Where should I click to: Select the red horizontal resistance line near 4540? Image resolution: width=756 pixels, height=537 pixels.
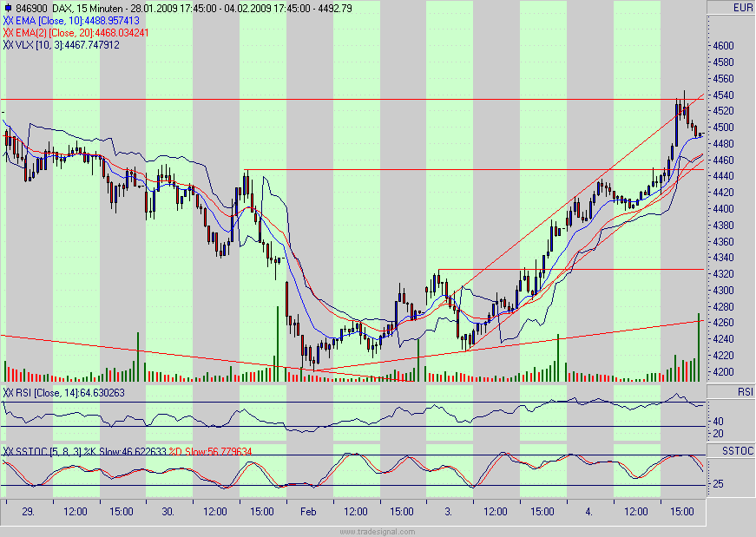pos(347,98)
